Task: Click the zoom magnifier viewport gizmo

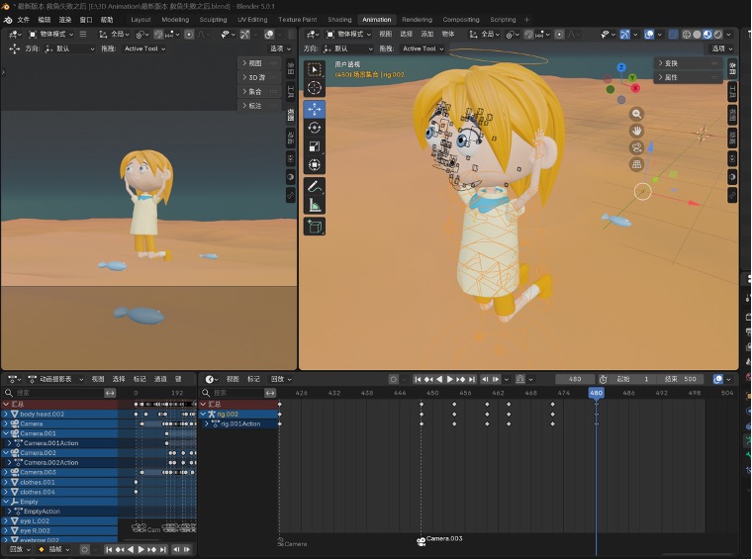Action: click(636, 114)
